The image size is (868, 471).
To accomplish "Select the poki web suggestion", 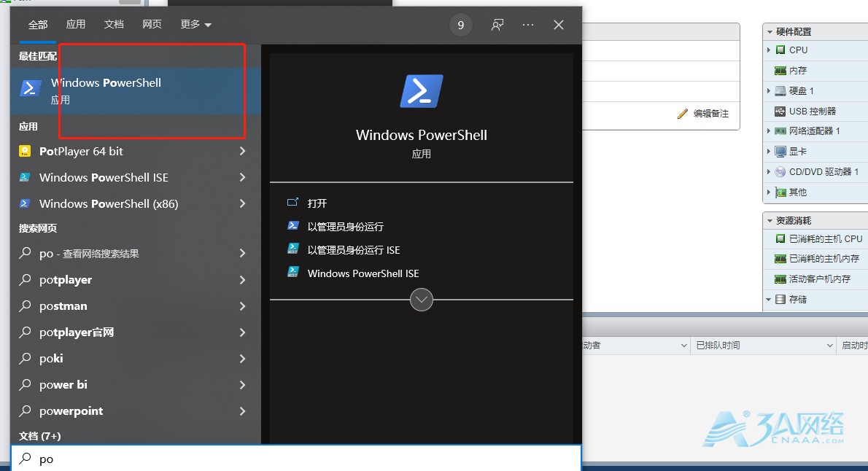I will (136, 358).
